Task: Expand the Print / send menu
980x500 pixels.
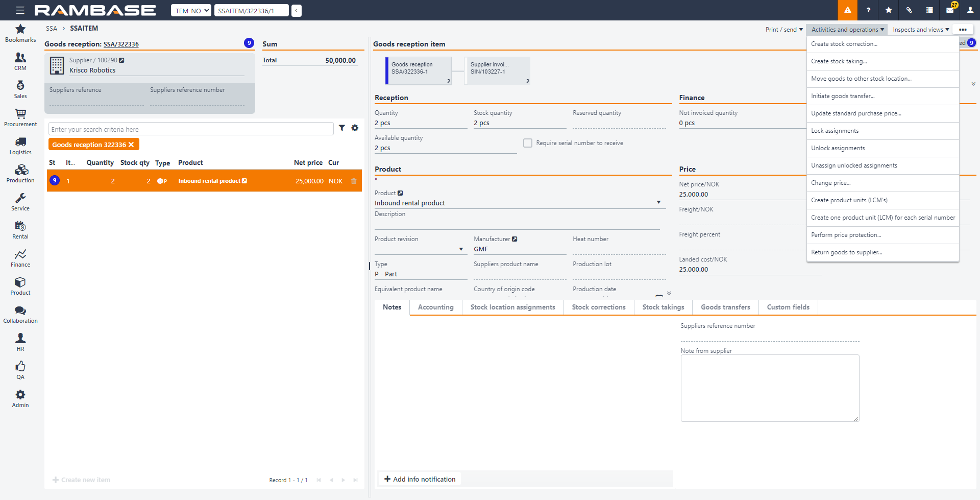Action: tap(784, 30)
